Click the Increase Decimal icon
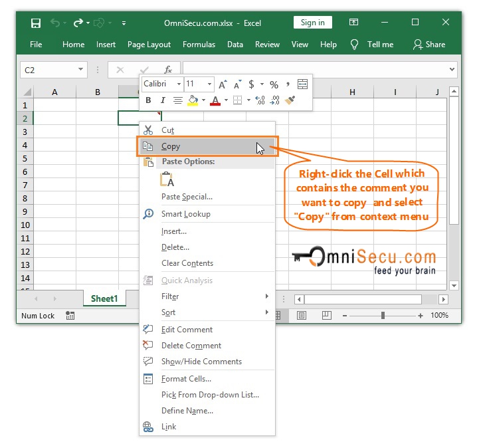This screenshot has height=448, width=479. click(260, 100)
